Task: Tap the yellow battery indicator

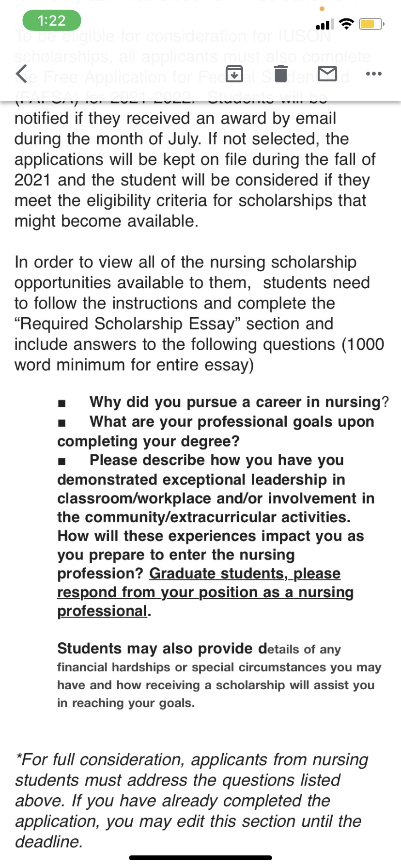Action: 371,24
